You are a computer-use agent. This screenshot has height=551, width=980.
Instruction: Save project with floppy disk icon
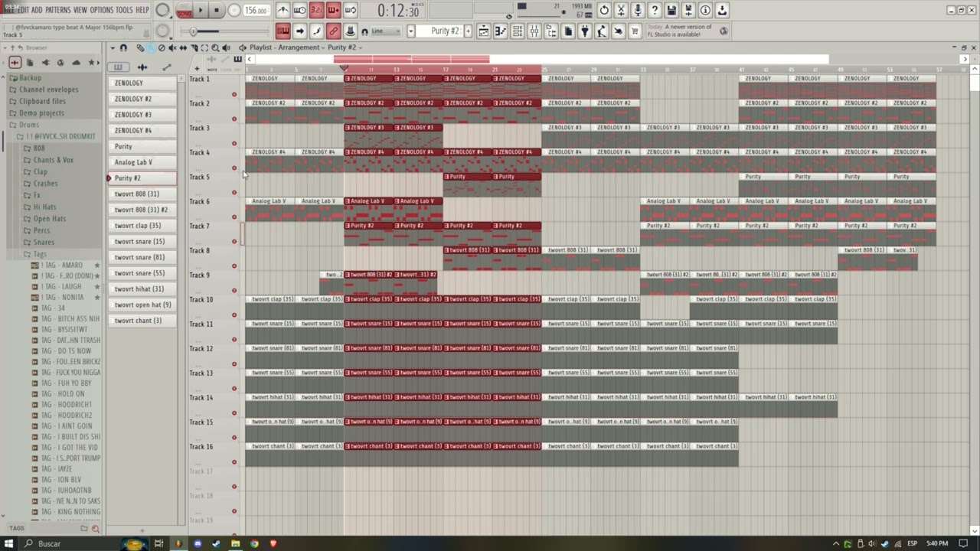(671, 11)
